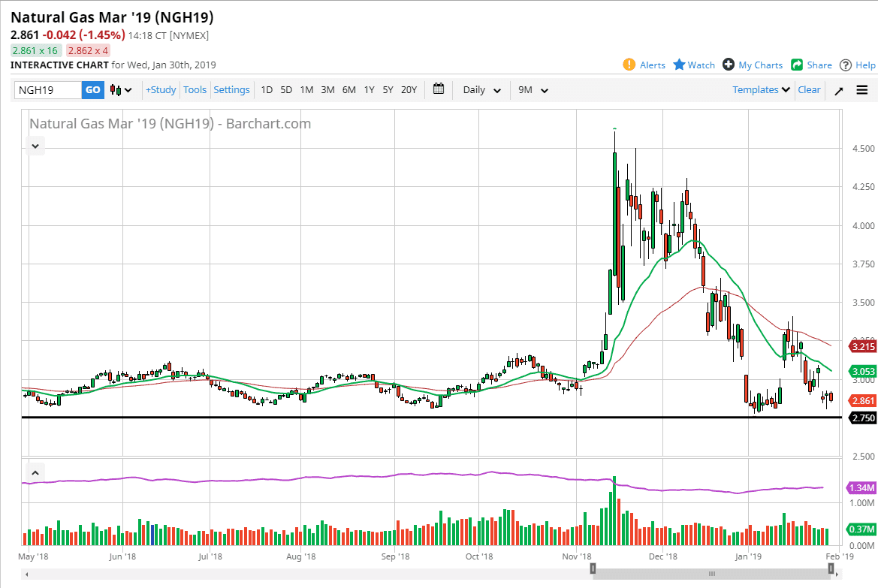Viewport: 878px width, 588px height.
Task: Click the green 0.37M volume label
Action: click(x=861, y=529)
